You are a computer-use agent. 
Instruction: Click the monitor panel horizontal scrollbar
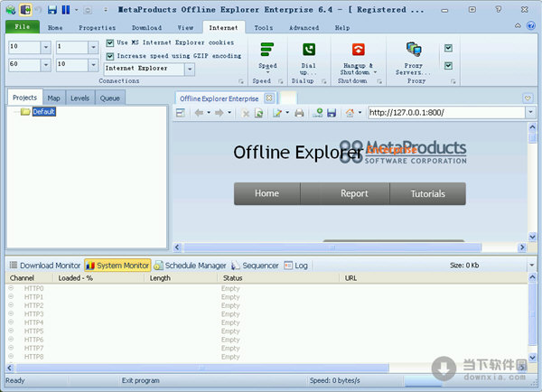[x=202, y=368]
